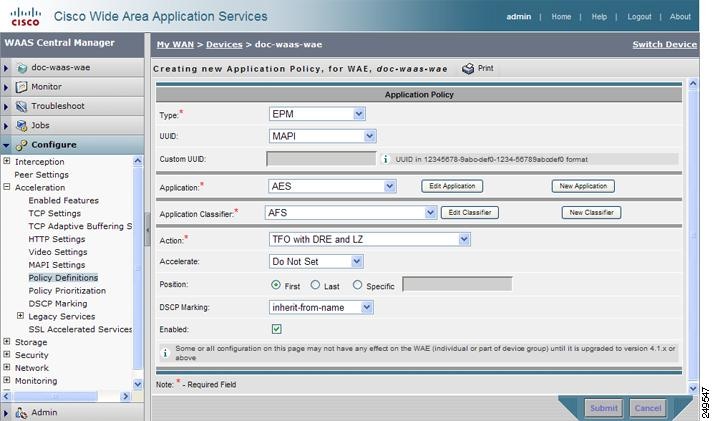Screen dimensions: 712x421
Task: Click the Custom UUID input field
Action: [x=321, y=158]
